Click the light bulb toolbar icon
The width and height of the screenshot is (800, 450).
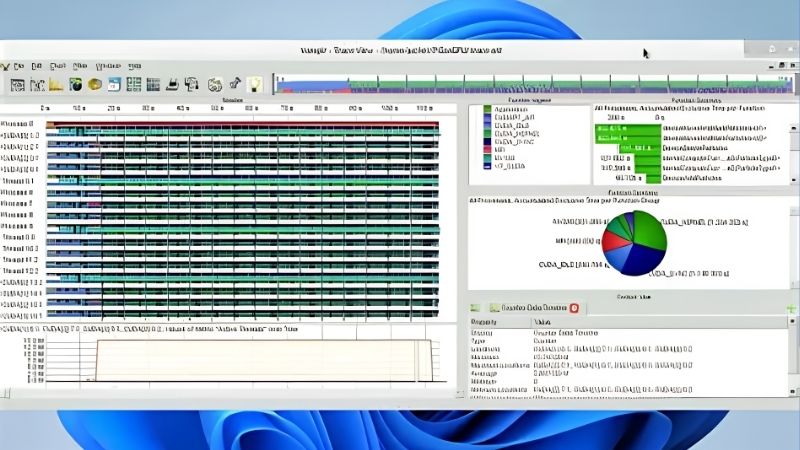coord(255,84)
